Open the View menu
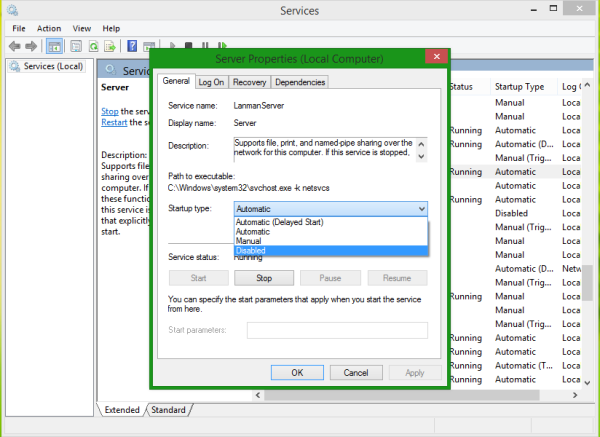 [82, 28]
